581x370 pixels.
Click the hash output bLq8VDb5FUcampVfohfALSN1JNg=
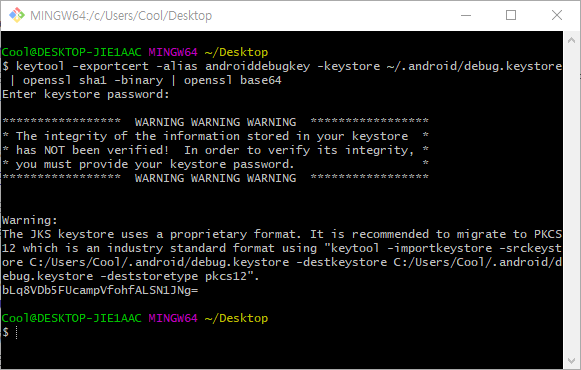[100, 290]
